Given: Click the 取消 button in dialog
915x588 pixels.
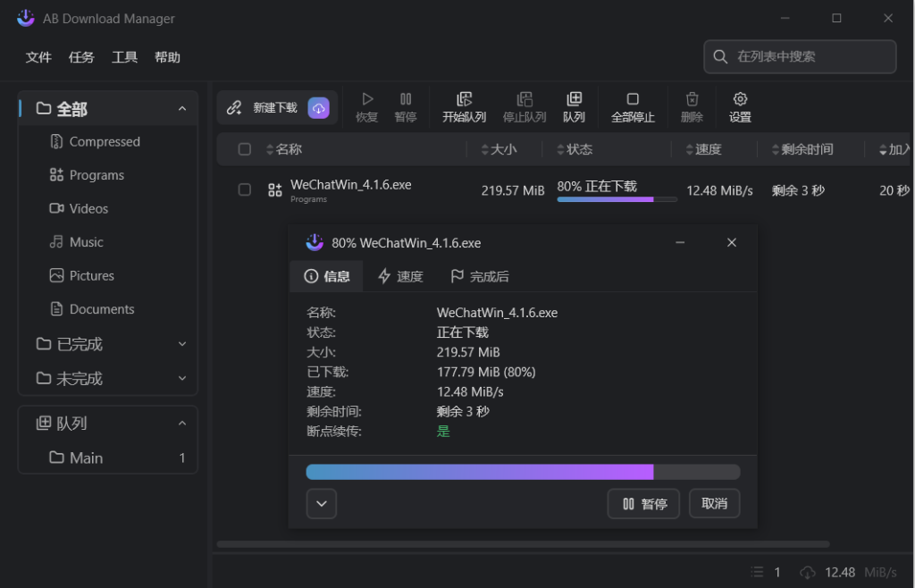Looking at the screenshot, I should pyautogui.click(x=714, y=504).
